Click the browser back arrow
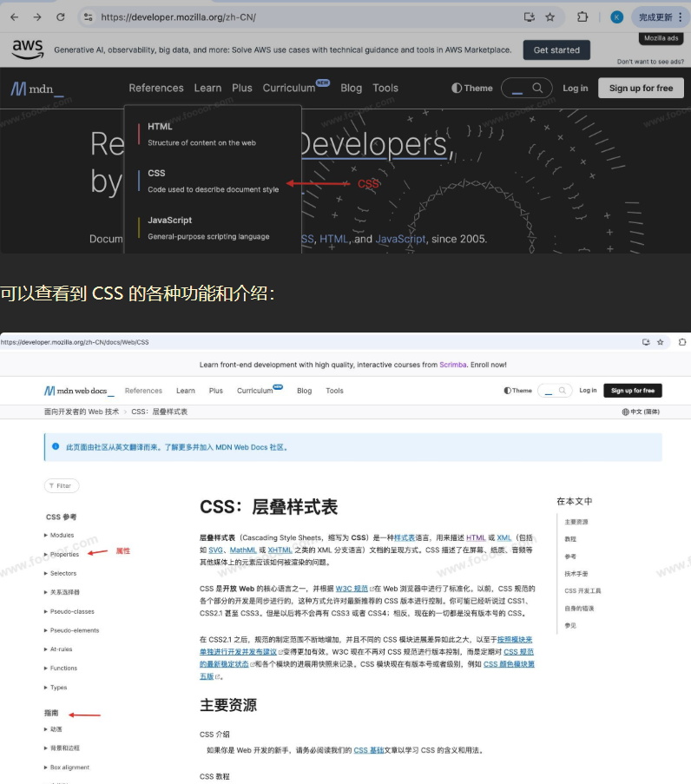Screen dimensions: 691x784 pyautogui.click(x=14, y=17)
